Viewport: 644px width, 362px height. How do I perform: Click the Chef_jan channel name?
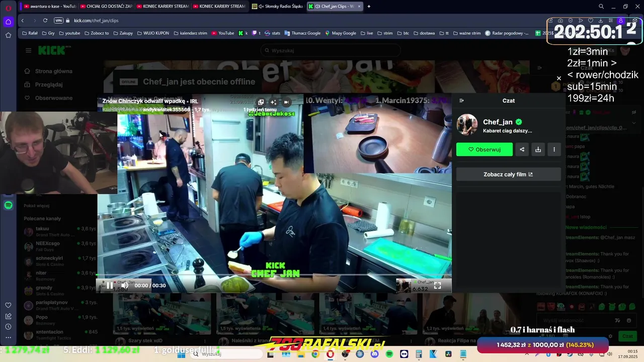pyautogui.click(x=498, y=122)
